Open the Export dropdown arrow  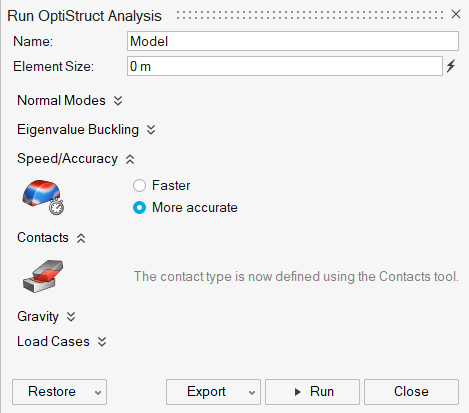coord(252,393)
